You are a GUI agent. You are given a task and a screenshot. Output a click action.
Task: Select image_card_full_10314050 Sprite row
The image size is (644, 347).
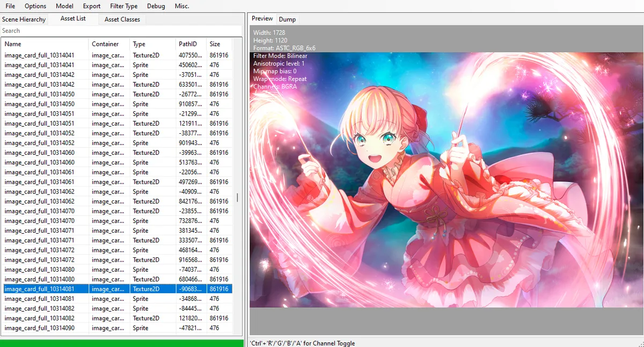coord(117,104)
